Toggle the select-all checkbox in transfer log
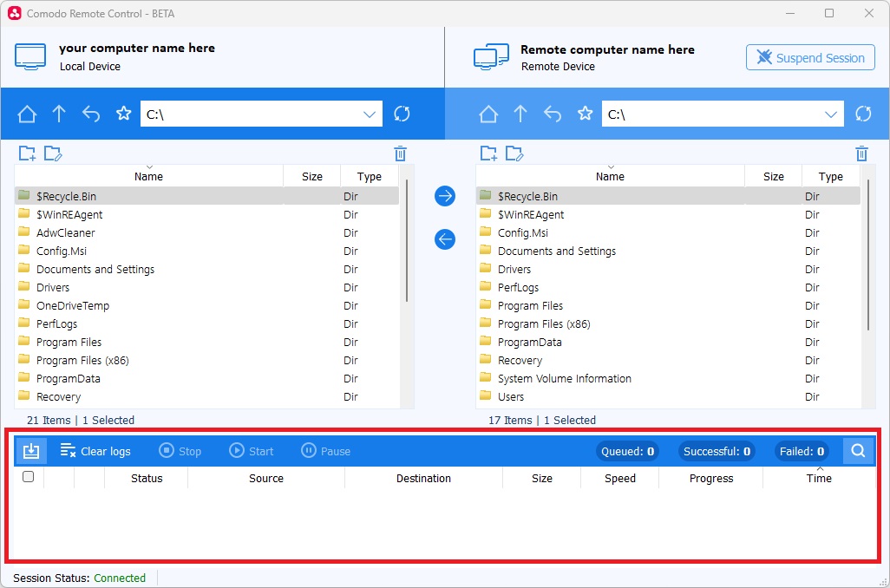 coord(28,477)
